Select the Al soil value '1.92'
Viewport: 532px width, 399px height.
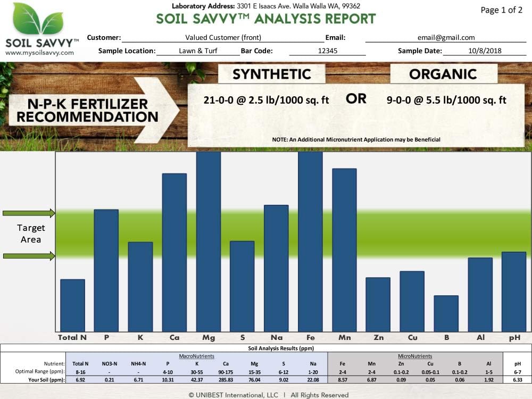tap(488, 380)
